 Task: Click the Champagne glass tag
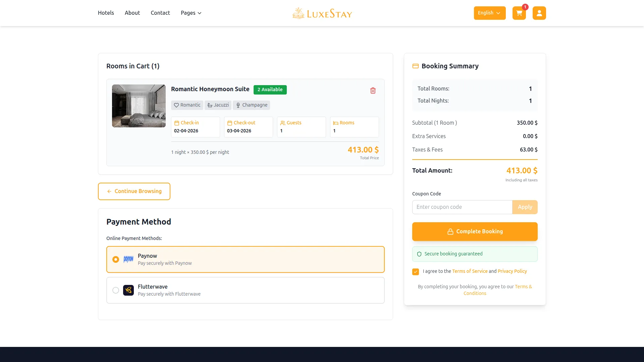pyautogui.click(x=252, y=105)
